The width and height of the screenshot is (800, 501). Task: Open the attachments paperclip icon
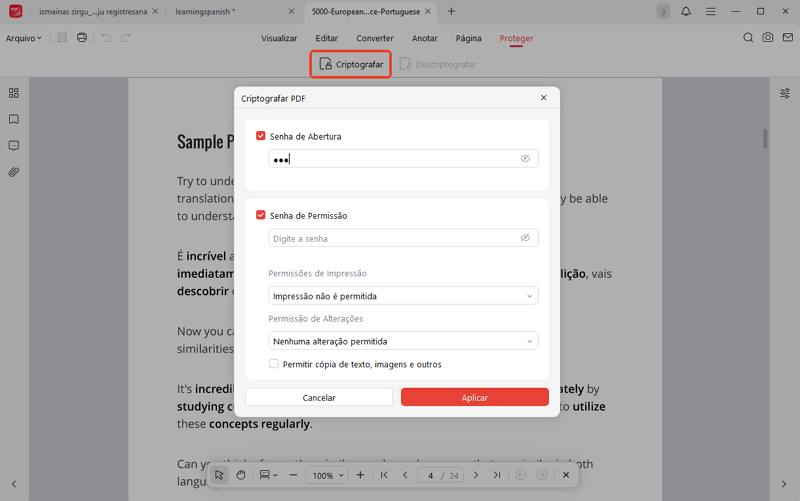click(14, 172)
